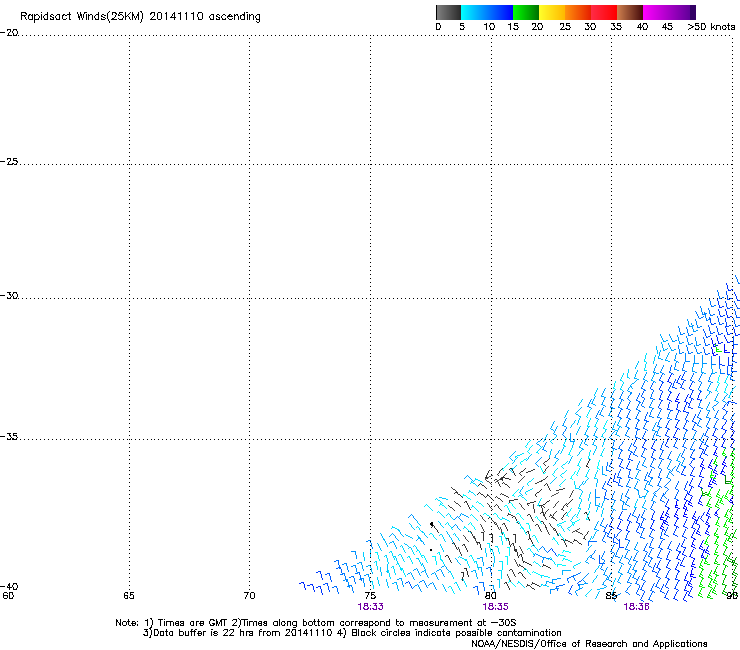Click the purple time label 18:33
The width and height of the screenshot is (740, 650).
click(370, 607)
